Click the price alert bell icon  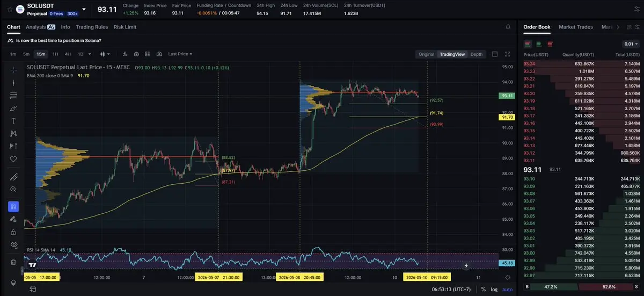click(x=508, y=27)
